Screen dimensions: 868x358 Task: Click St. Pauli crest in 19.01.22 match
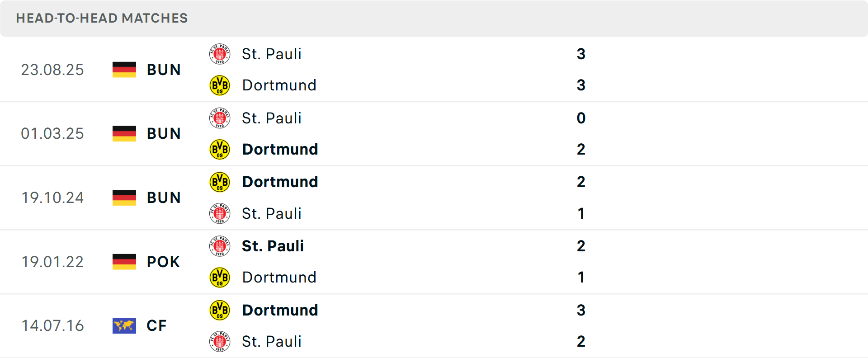pos(220,246)
